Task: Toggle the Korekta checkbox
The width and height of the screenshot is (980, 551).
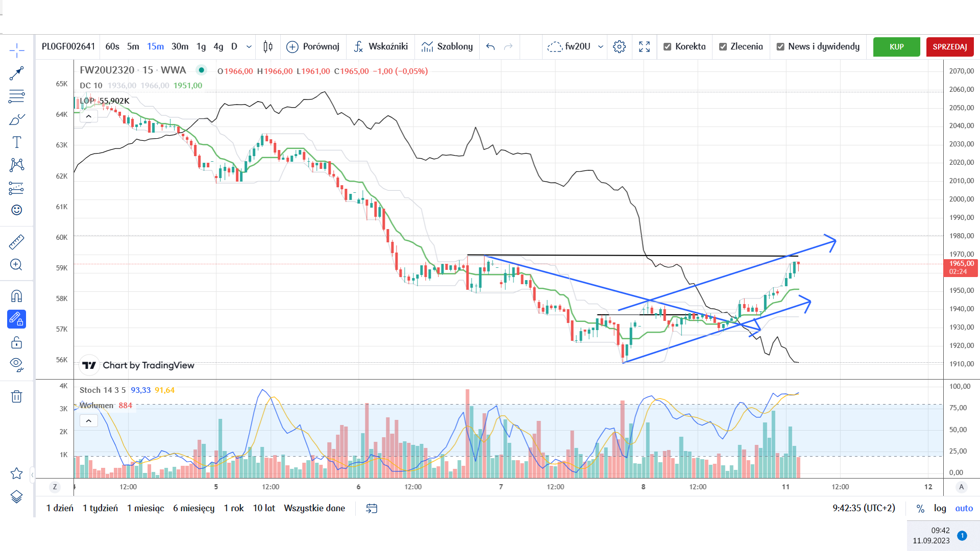Action: pyautogui.click(x=667, y=46)
